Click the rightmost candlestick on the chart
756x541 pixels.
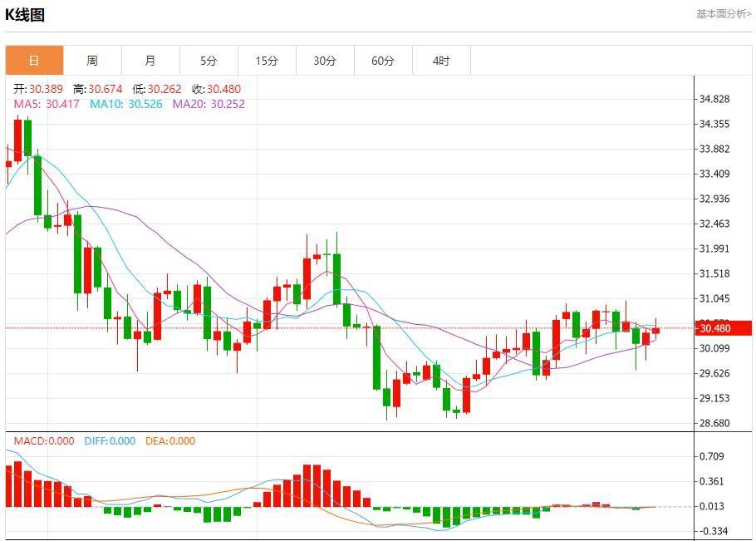(x=655, y=330)
